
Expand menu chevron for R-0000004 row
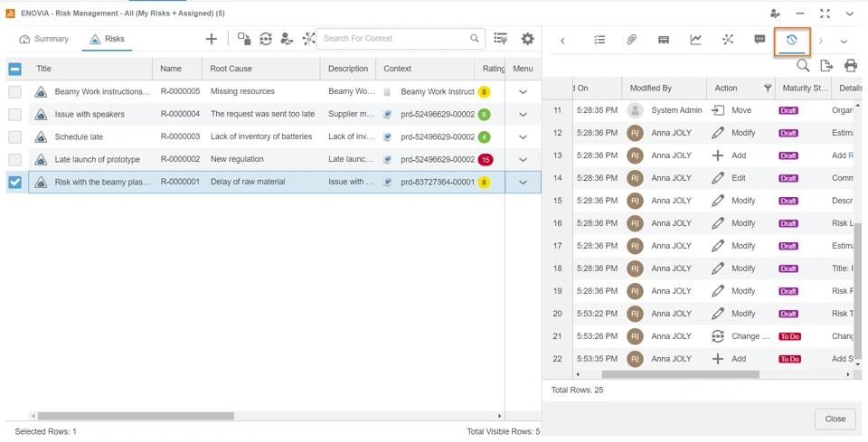523,115
